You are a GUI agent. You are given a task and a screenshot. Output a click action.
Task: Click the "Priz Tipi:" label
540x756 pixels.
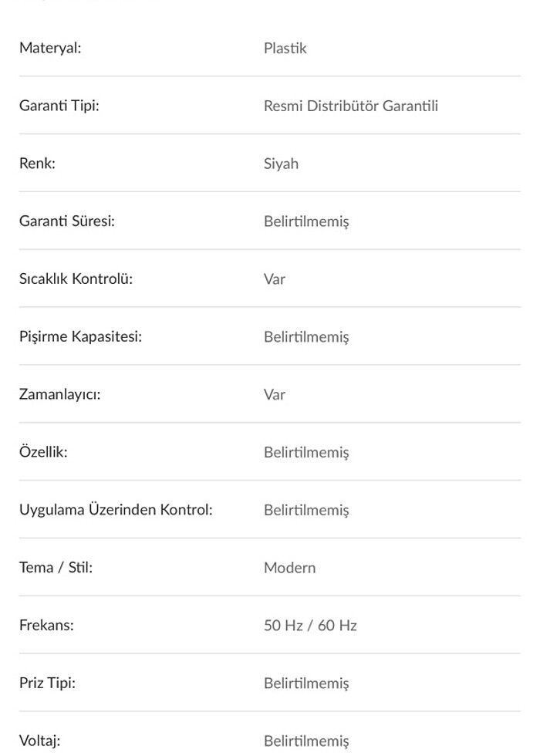click(47, 683)
